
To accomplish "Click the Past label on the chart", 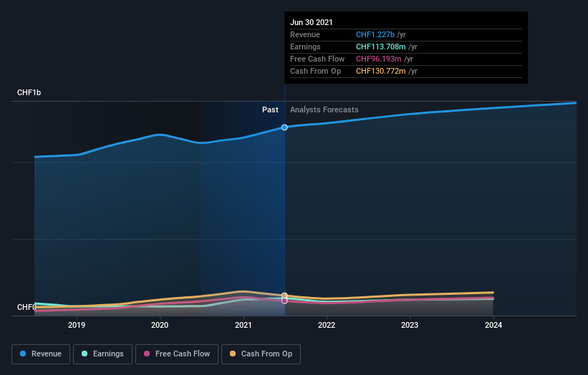I will [270, 109].
